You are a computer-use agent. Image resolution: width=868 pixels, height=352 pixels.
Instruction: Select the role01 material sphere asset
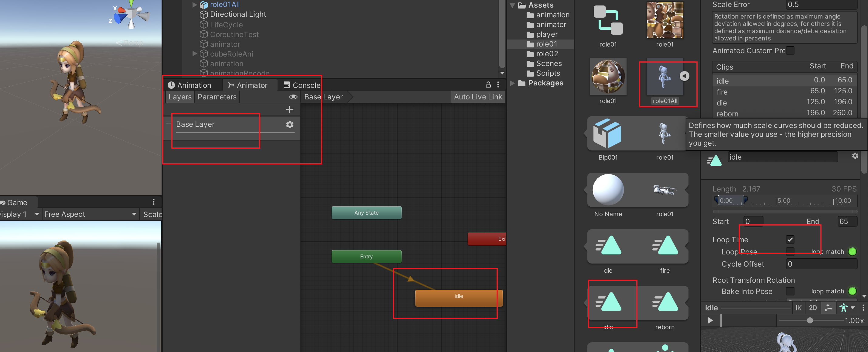click(x=608, y=77)
